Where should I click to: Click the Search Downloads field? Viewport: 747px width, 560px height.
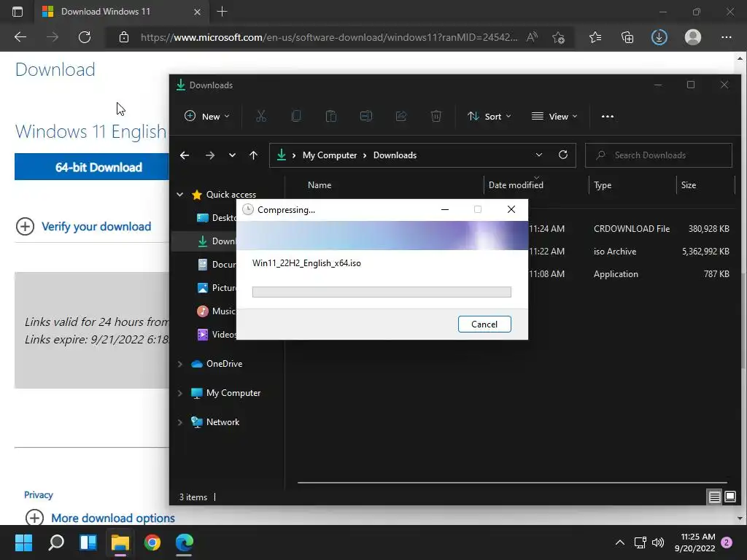(659, 155)
